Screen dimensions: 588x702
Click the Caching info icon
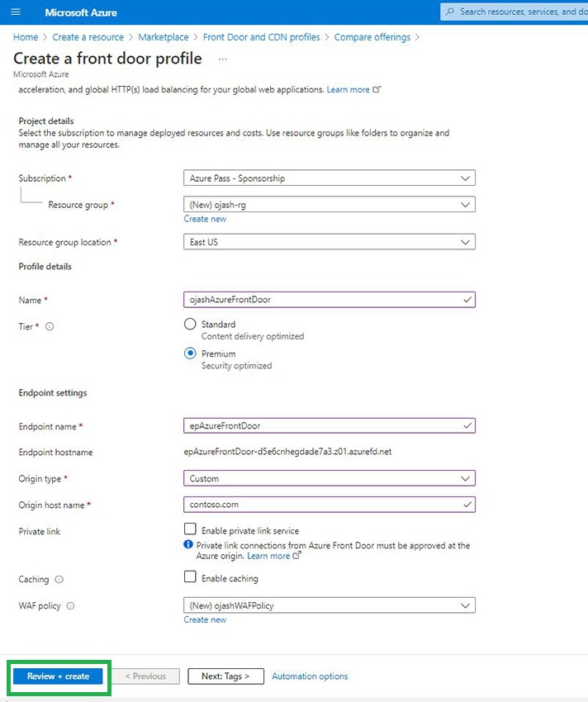[59, 580]
